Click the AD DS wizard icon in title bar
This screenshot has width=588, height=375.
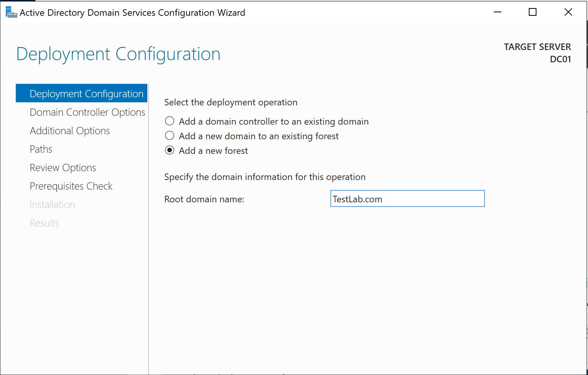tap(11, 12)
